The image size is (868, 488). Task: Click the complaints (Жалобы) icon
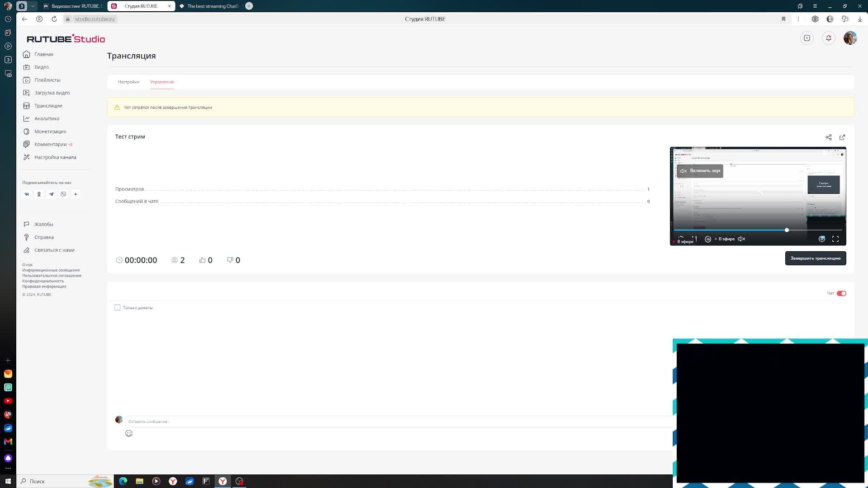point(26,224)
